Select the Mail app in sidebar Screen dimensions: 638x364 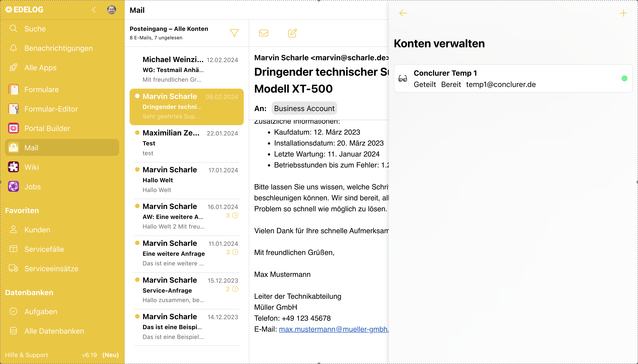click(62, 148)
